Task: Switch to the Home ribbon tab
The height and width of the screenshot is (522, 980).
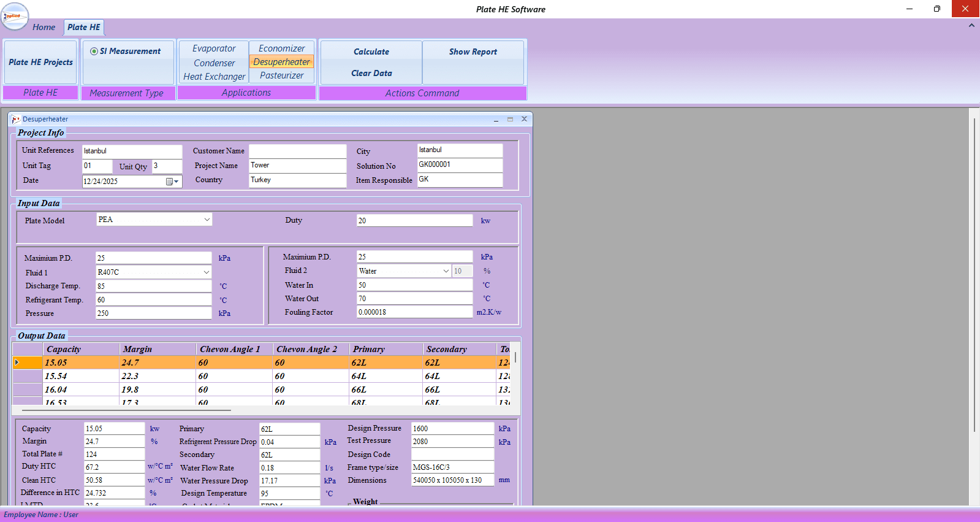Action: 44,27
